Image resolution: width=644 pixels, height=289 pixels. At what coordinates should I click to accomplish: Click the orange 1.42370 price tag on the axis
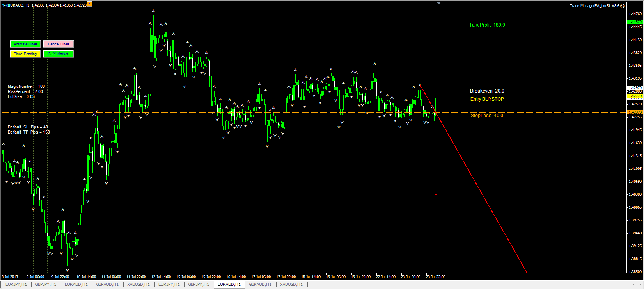pyautogui.click(x=635, y=112)
